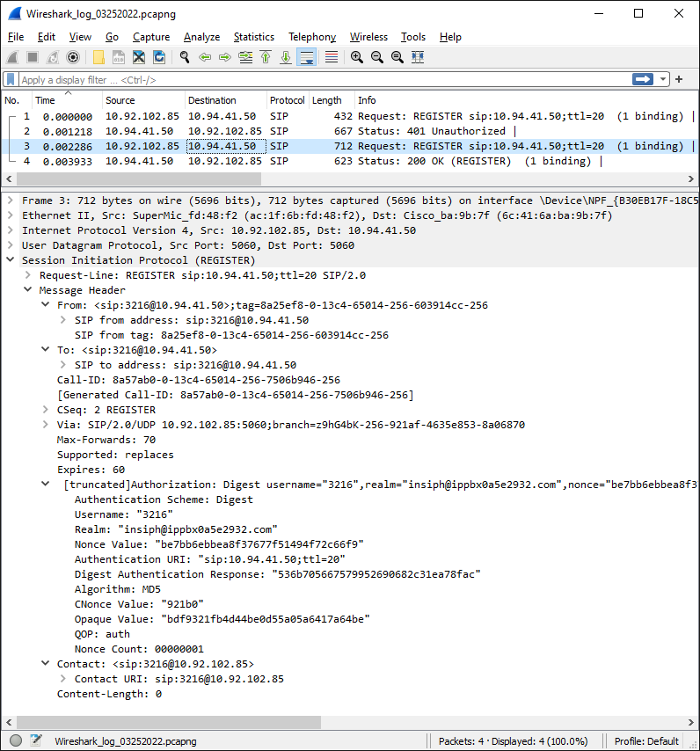Viewport: 700px width, 751px height.
Task: Expand the Frame 3 details
Action: (10, 201)
